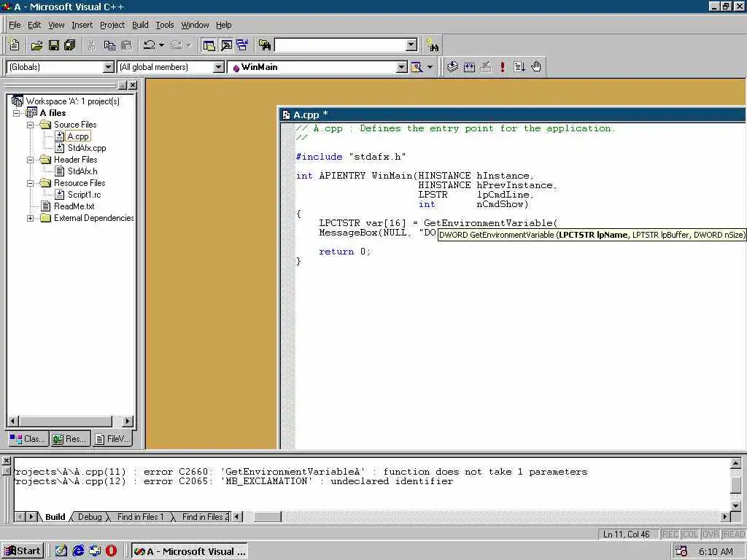Viewport: 747px width, 560px height.
Task: Click the output pane down scroll arrow
Action: point(735,506)
